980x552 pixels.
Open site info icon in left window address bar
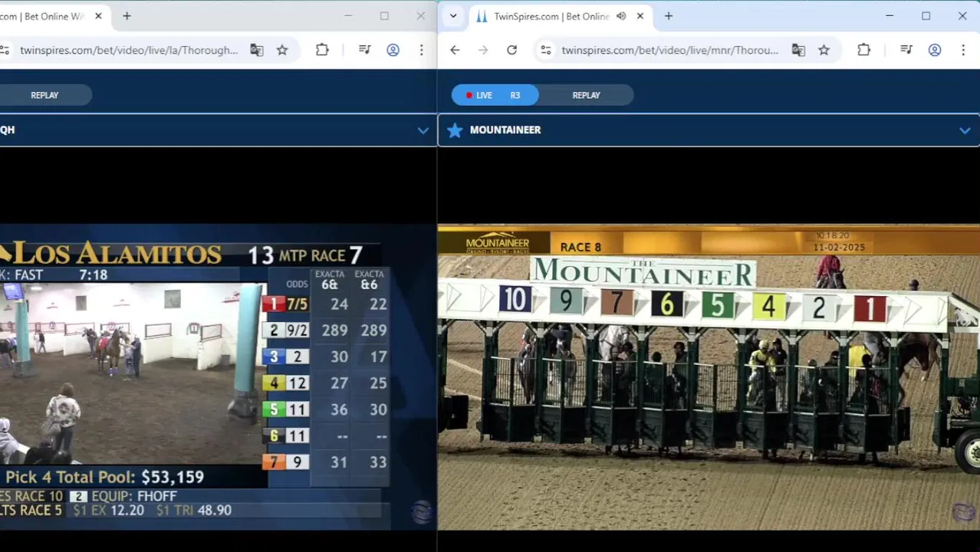(5, 50)
